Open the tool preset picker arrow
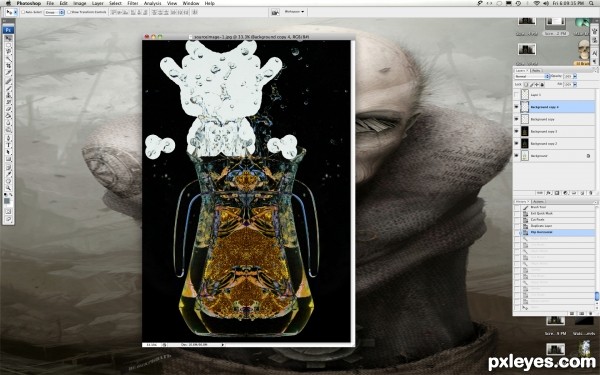This screenshot has width=600, height=375. (x=15, y=12)
